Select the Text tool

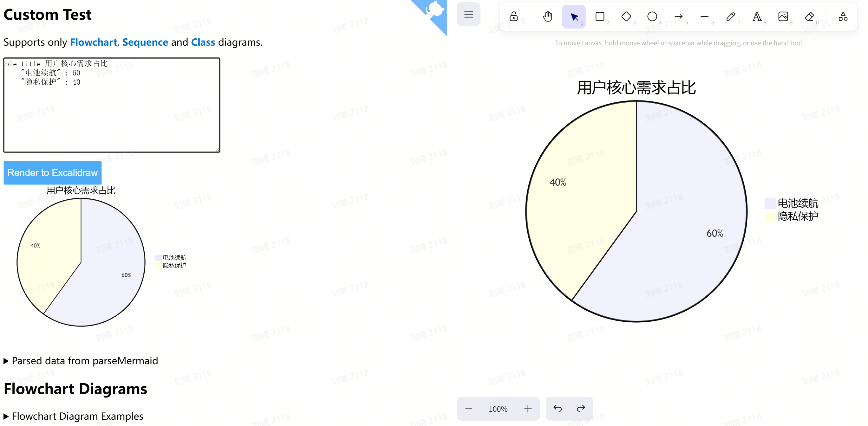point(757,16)
